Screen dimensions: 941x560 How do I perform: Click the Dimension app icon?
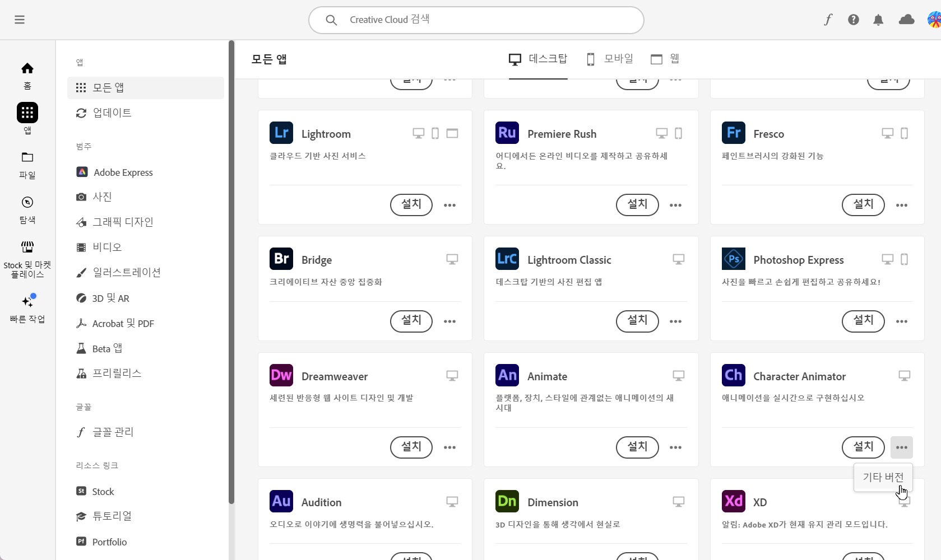click(507, 501)
